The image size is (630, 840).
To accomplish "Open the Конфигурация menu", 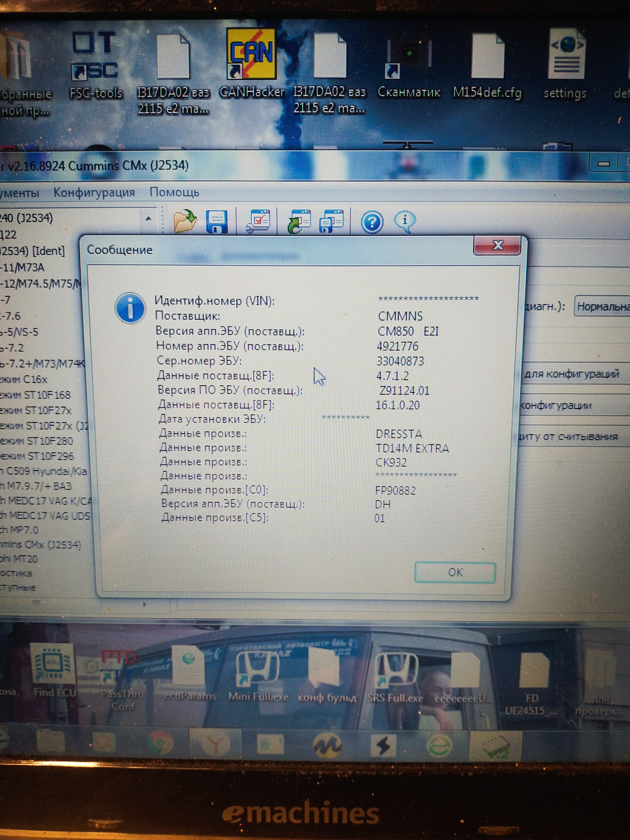I will (94, 193).
